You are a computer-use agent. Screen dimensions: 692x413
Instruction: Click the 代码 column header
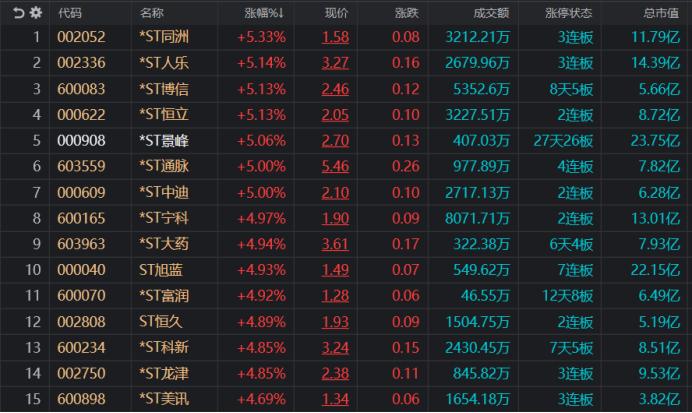[x=70, y=13]
